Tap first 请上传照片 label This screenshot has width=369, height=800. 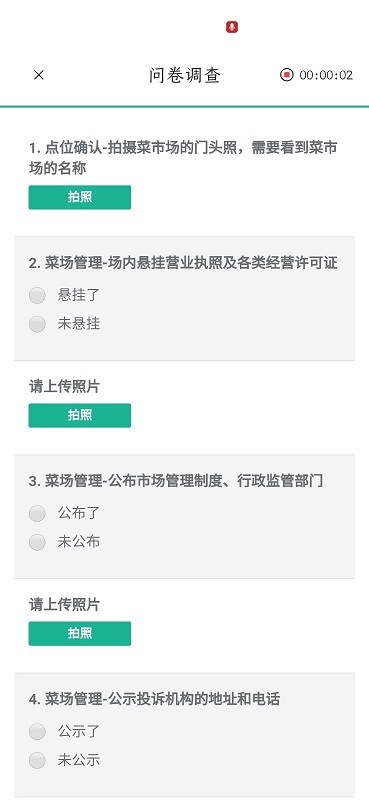coord(64,387)
